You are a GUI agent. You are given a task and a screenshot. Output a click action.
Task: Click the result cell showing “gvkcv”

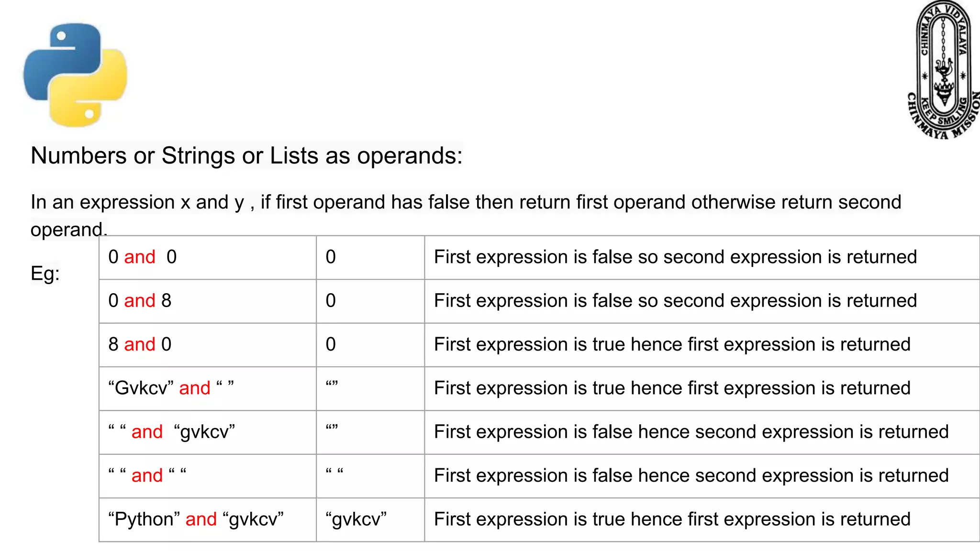370,519
